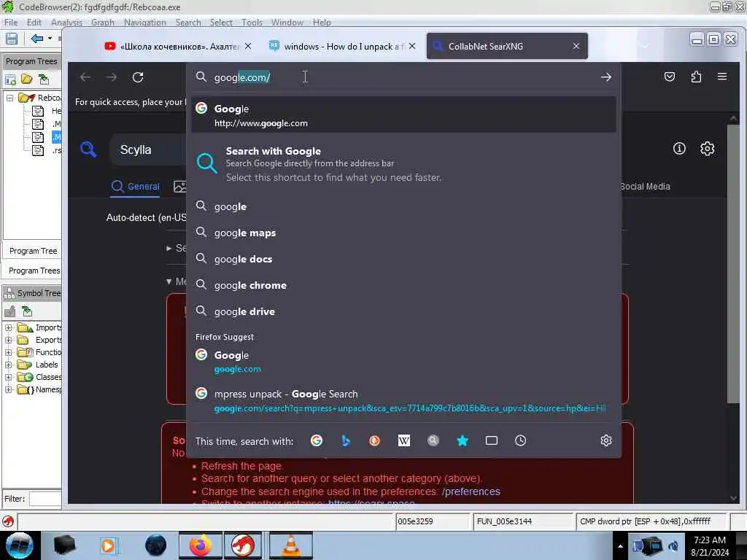Click the Ghidra Filter input field

pos(45,499)
